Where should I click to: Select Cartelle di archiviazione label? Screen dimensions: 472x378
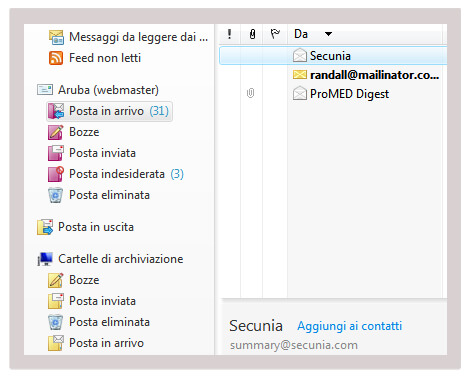coord(121,259)
